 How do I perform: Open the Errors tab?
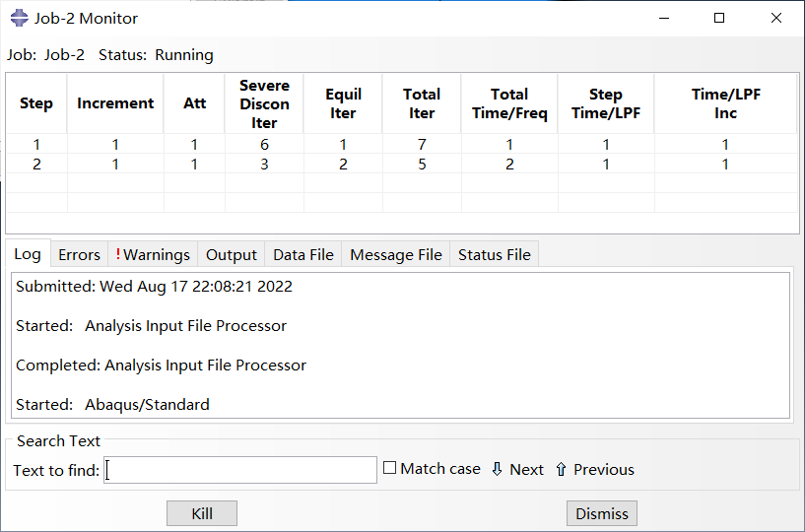[x=79, y=255]
